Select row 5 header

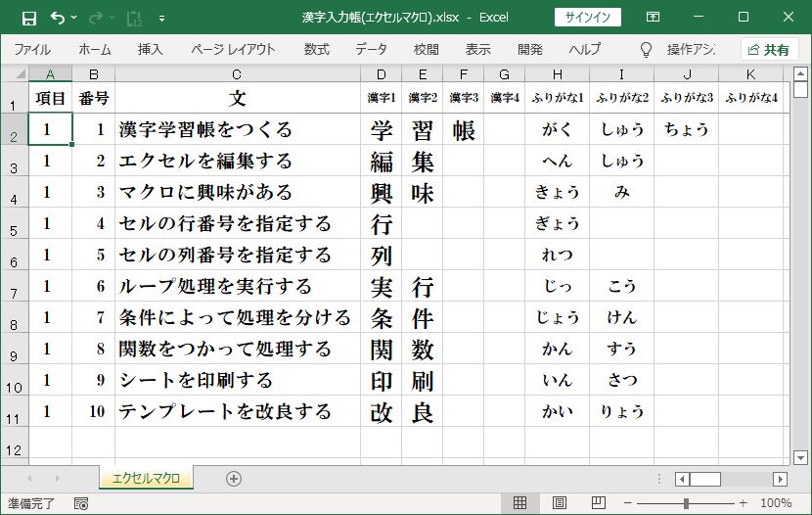click(x=14, y=223)
